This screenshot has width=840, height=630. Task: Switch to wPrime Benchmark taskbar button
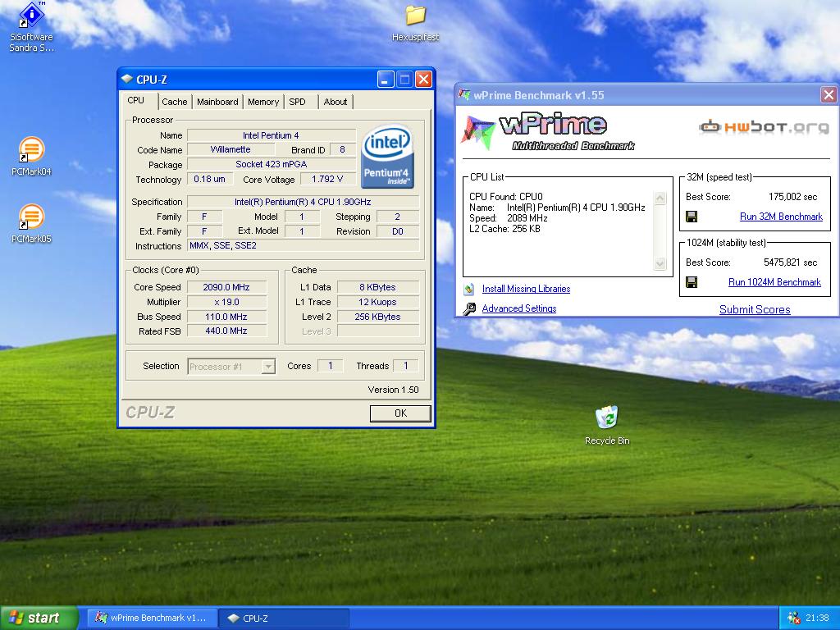[152, 618]
